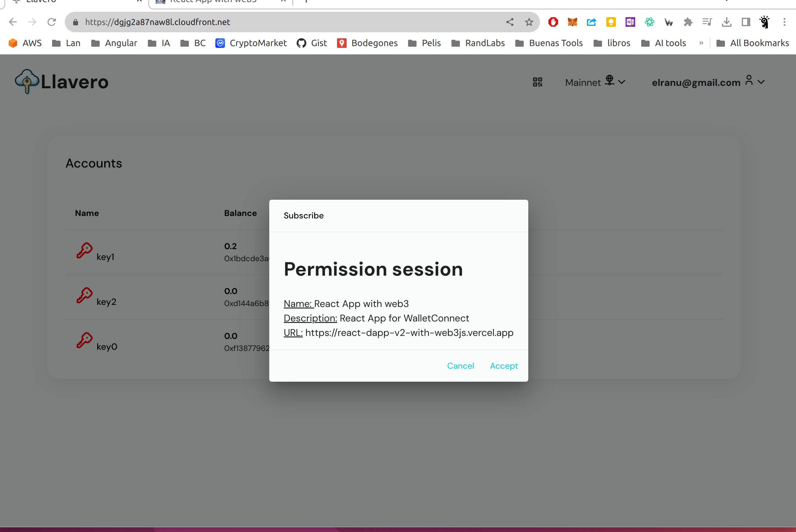Show more hidden bookmarks chevron
This screenshot has width=796, height=532.
point(701,43)
